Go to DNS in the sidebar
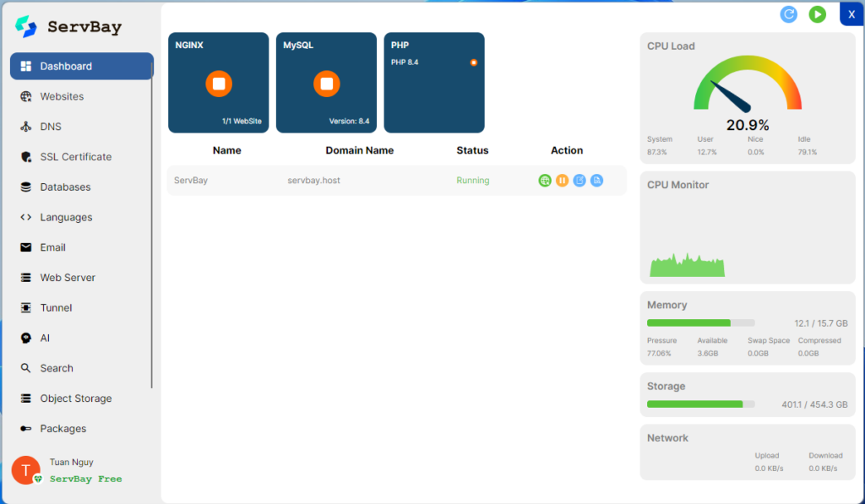The height and width of the screenshot is (504, 865). (51, 127)
